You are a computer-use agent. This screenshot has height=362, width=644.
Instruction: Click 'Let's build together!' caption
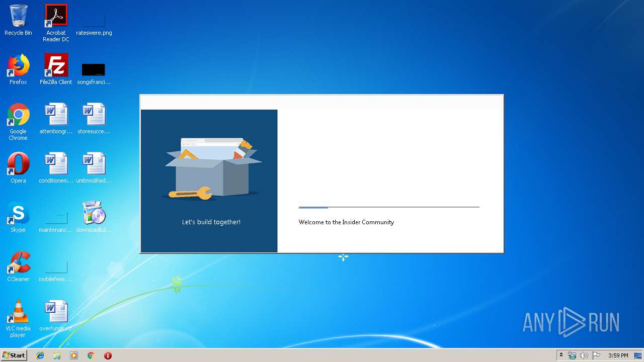click(x=211, y=222)
